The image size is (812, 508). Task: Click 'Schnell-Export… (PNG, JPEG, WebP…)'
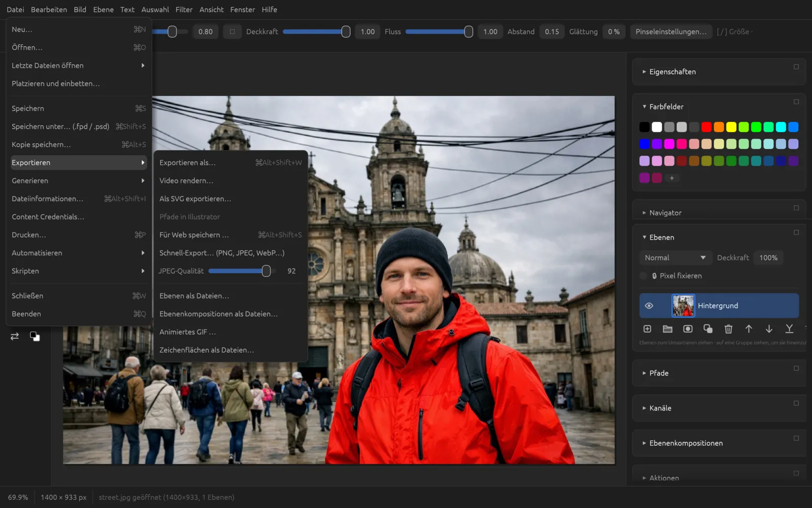coord(230,253)
